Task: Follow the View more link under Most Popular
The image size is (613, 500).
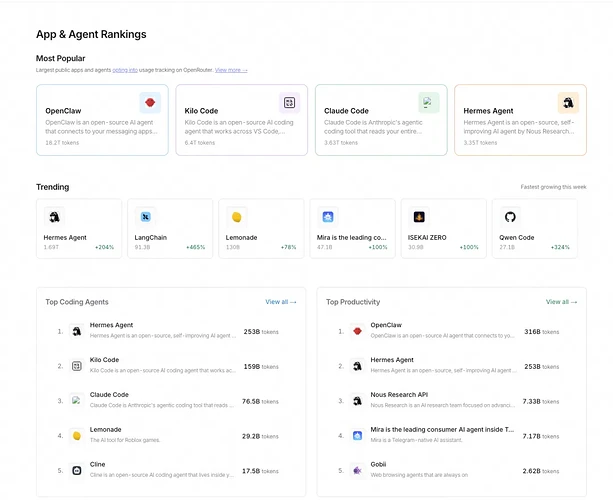Action: pyautogui.click(x=231, y=70)
